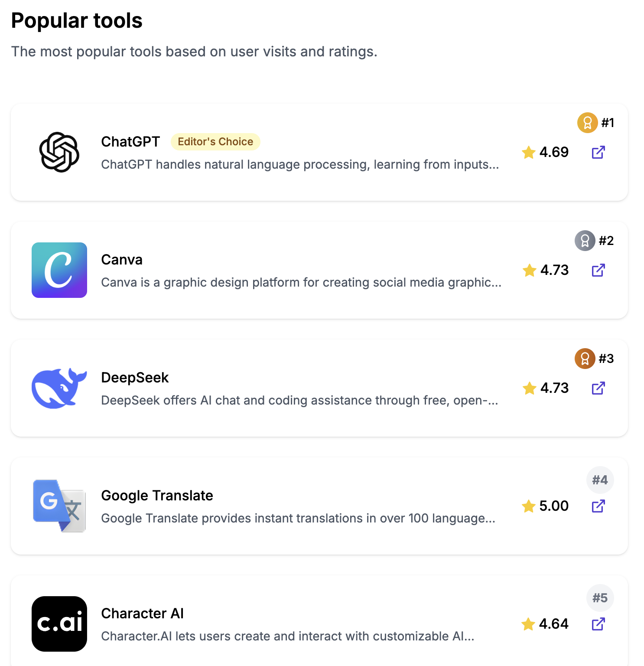Click the Canva logo icon

click(59, 270)
